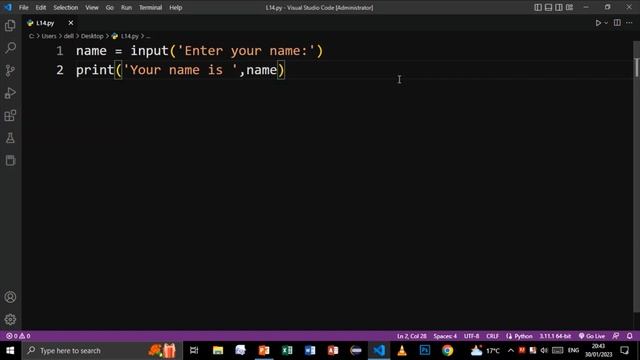Open the Selection menu

(x=65, y=7)
